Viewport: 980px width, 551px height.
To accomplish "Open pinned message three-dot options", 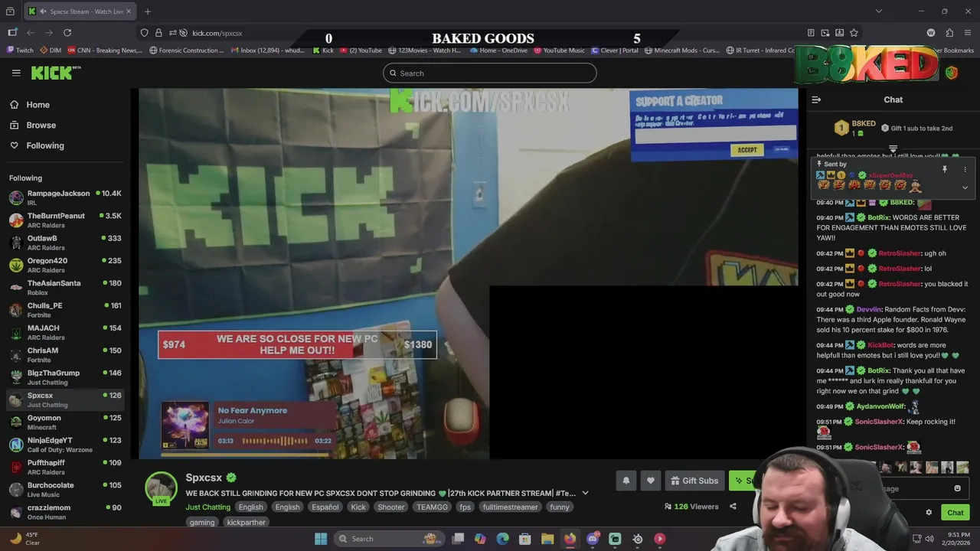I will pyautogui.click(x=965, y=169).
